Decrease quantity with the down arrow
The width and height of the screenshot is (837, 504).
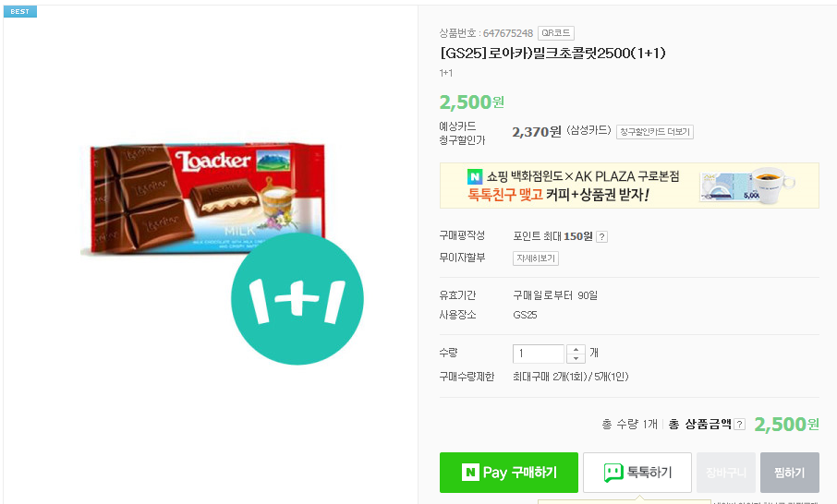pyautogui.click(x=576, y=359)
